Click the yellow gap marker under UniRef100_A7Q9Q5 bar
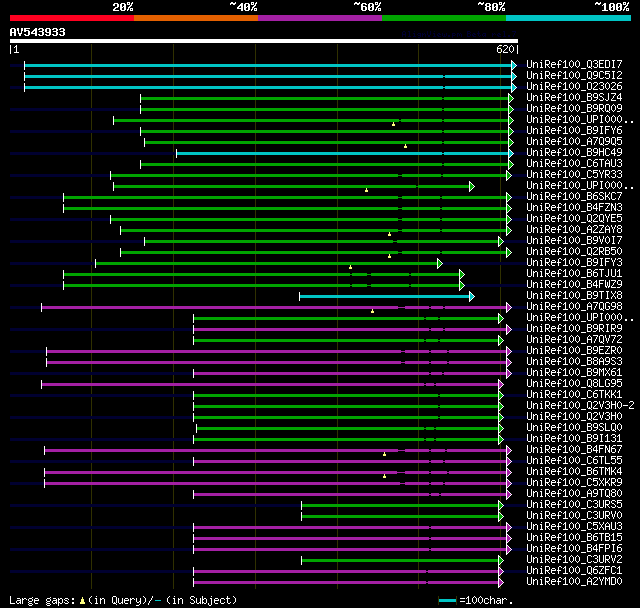Image resolution: width=640 pixels, height=608 pixels. point(405,146)
